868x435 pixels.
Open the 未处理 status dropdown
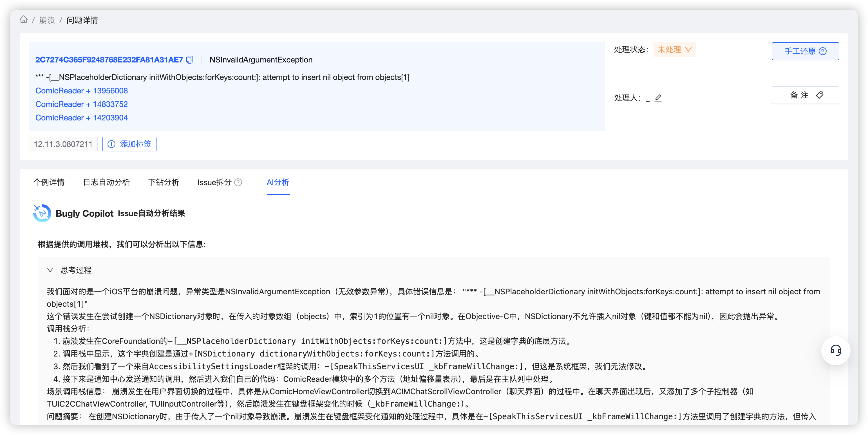[x=674, y=50]
